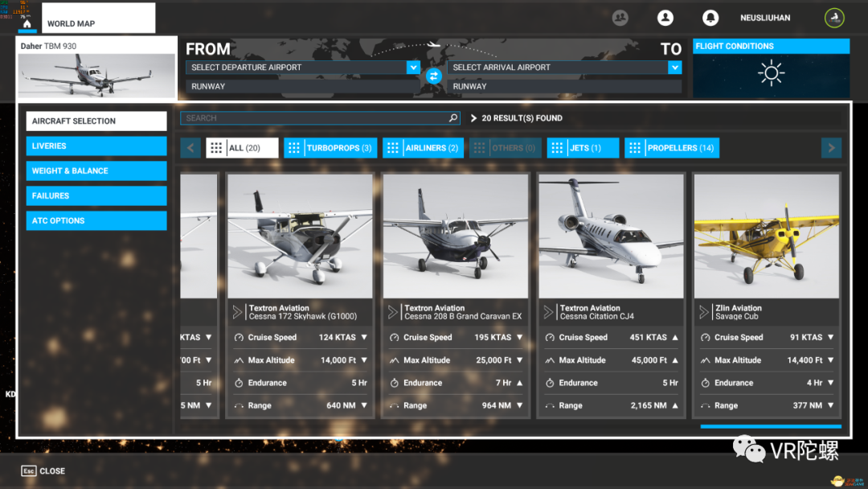Viewport: 868px width, 489px height.
Task: Click play arrow on Citation CJ4 card
Action: (549, 312)
